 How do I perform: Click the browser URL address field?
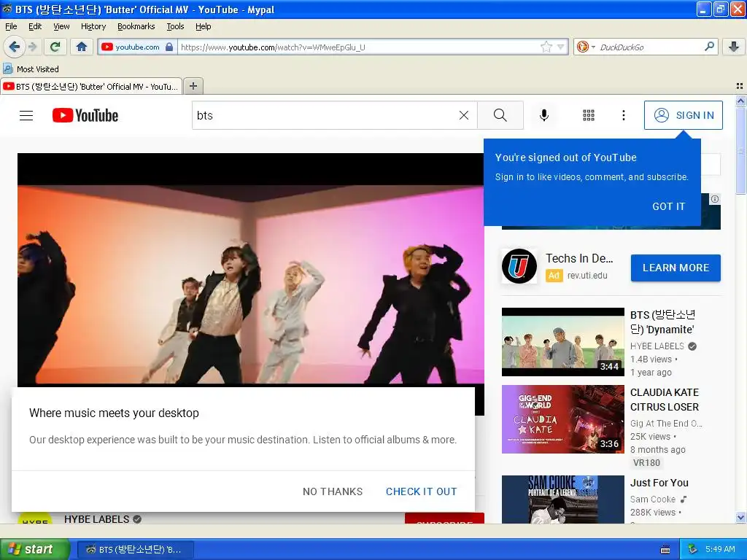click(360, 47)
